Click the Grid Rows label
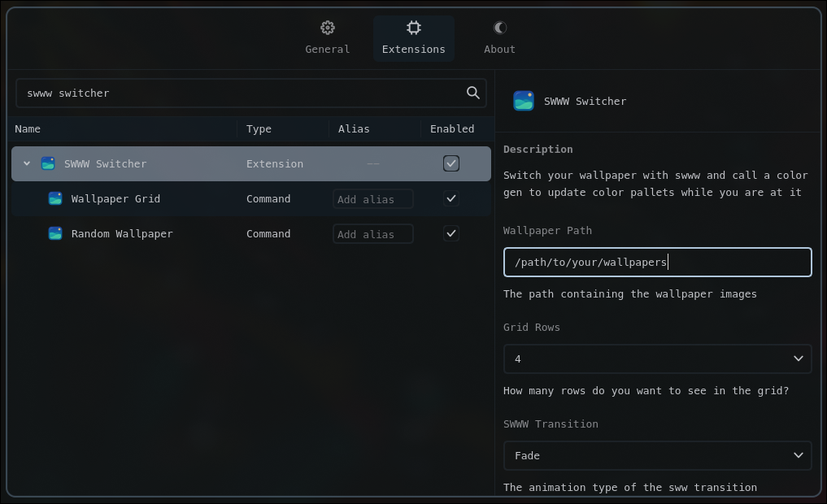Screen dimensions: 827x504 (532, 327)
